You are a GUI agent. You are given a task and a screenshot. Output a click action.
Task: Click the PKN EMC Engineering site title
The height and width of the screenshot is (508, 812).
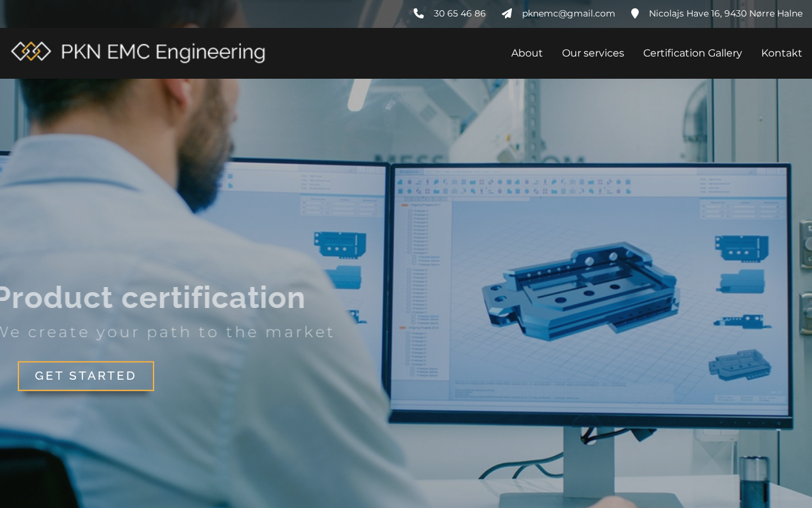[x=163, y=52]
